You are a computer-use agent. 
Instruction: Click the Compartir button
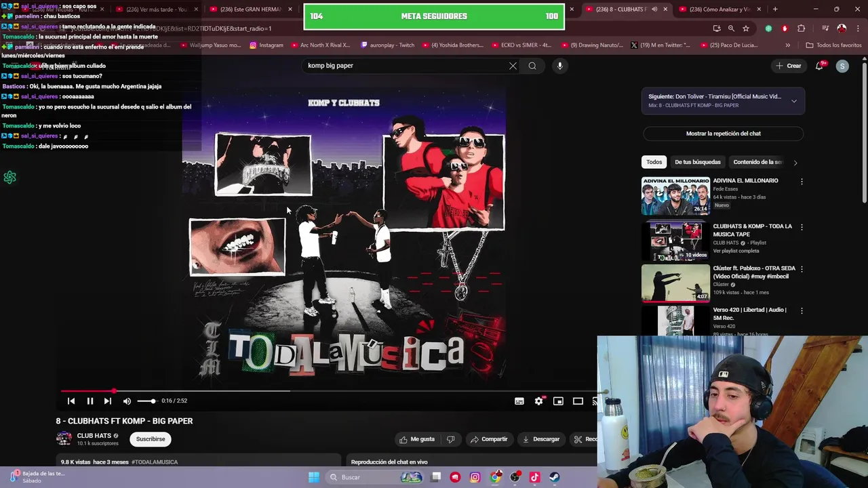[x=489, y=439]
